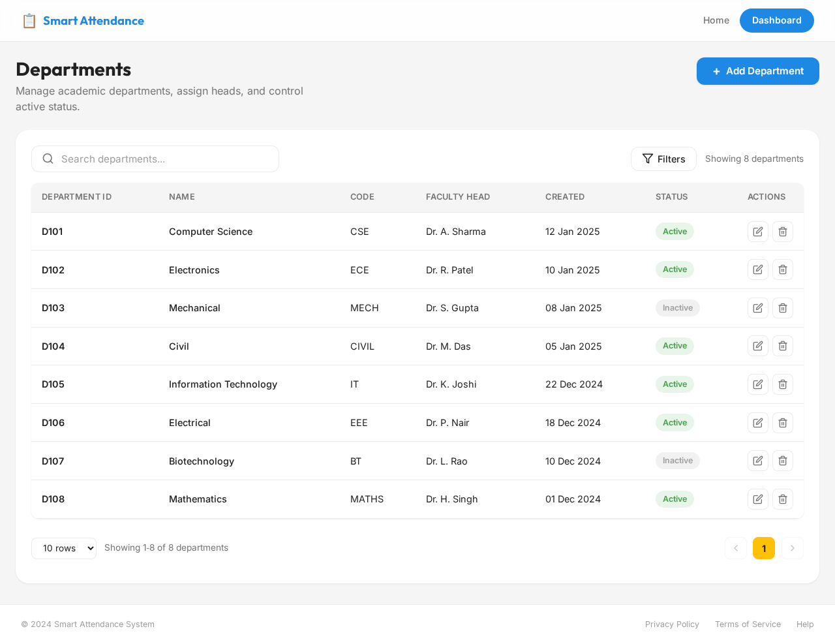Screen dimensions: 835x644
Task: Click the Status column header
Action: pos(672,197)
